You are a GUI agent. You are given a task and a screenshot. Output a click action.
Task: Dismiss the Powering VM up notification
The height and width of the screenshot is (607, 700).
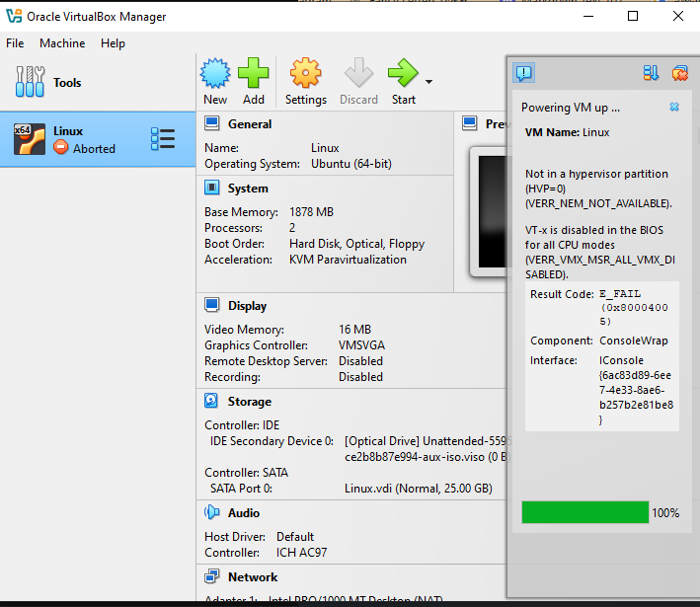click(x=674, y=107)
